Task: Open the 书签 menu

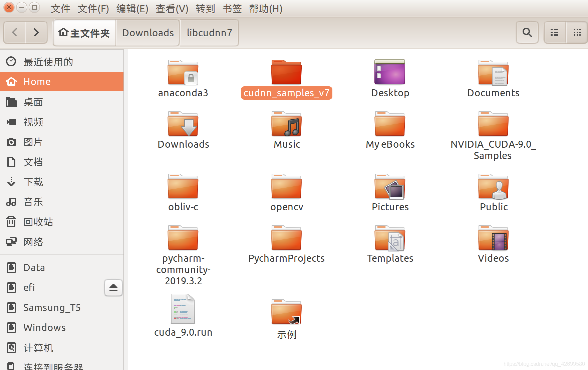Action: (x=232, y=9)
